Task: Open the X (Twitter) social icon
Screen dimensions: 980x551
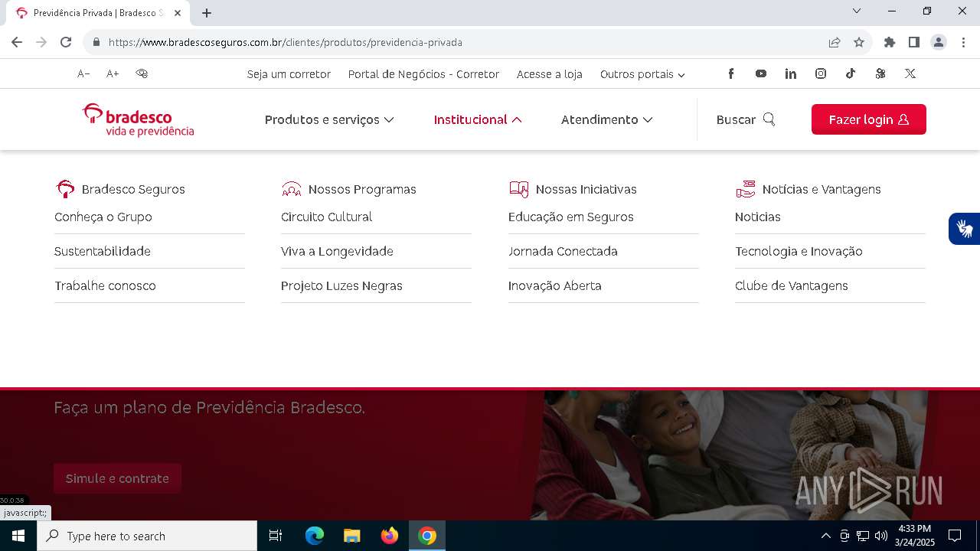Action: pyautogui.click(x=910, y=73)
